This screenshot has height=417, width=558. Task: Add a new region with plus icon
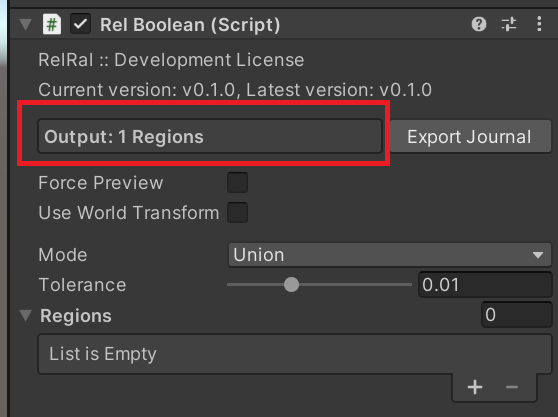(x=475, y=387)
